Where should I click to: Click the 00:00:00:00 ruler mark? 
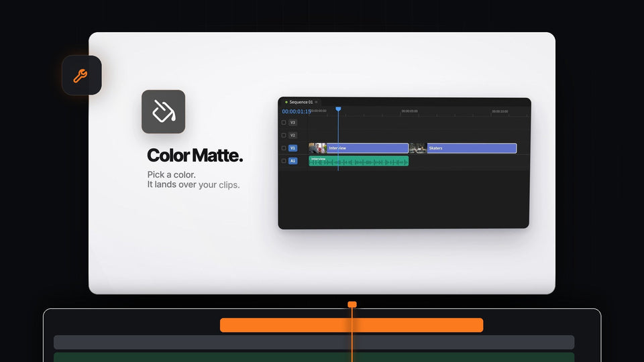tap(319, 111)
